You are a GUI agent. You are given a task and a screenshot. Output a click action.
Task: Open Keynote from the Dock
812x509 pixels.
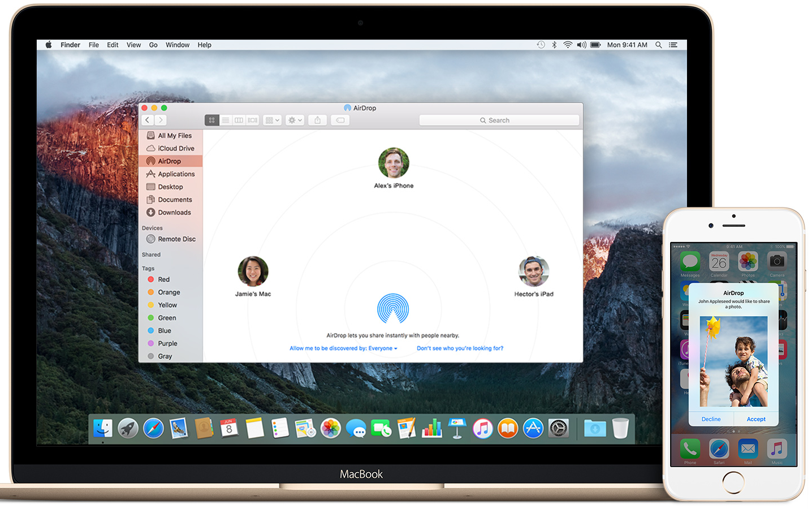coord(457,429)
